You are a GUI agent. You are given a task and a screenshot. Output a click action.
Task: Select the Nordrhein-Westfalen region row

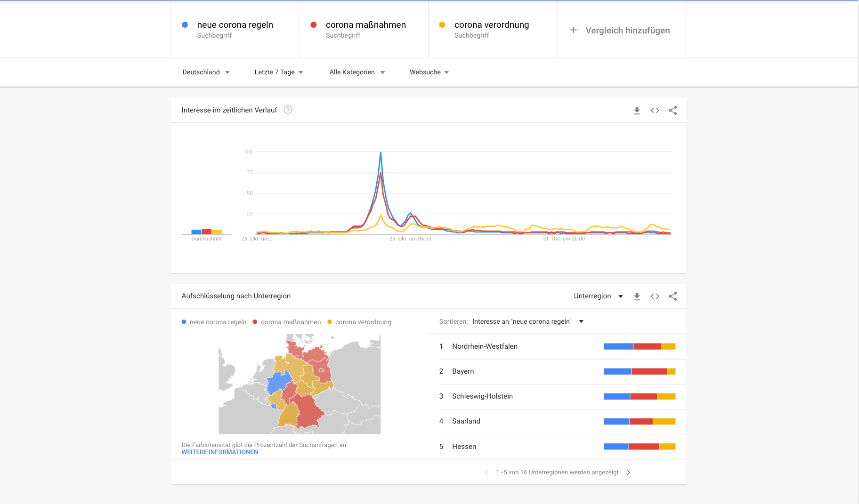click(x=485, y=346)
